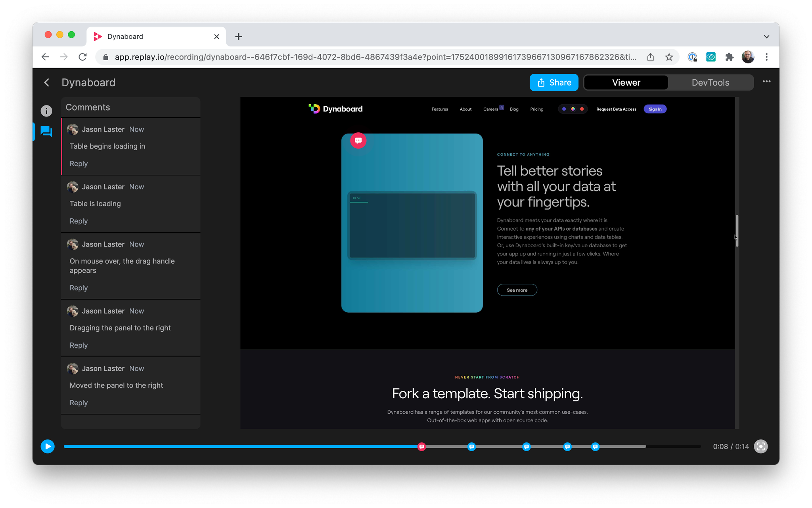The width and height of the screenshot is (812, 508).
Task: Select the red theme color dot
Action: coord(582,109)
